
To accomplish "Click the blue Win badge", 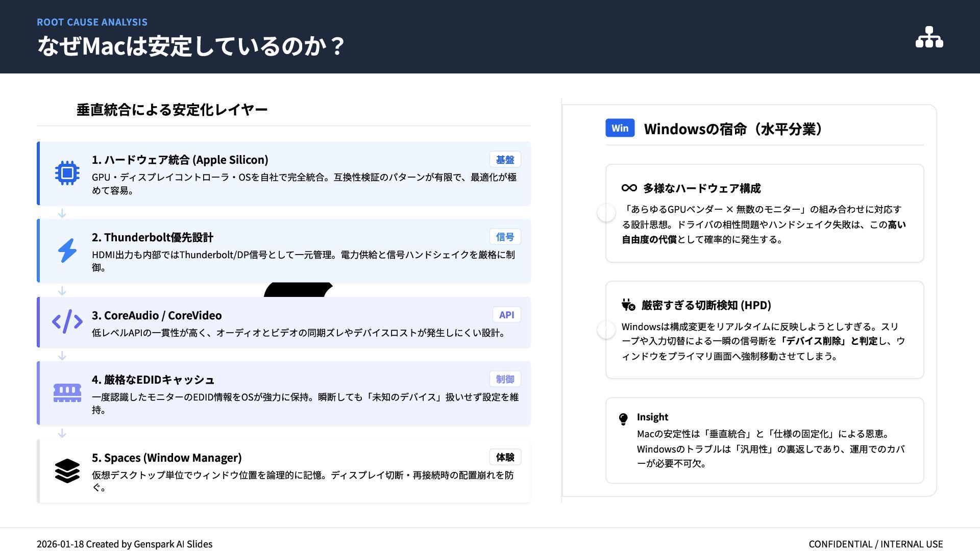I will 620,128.
